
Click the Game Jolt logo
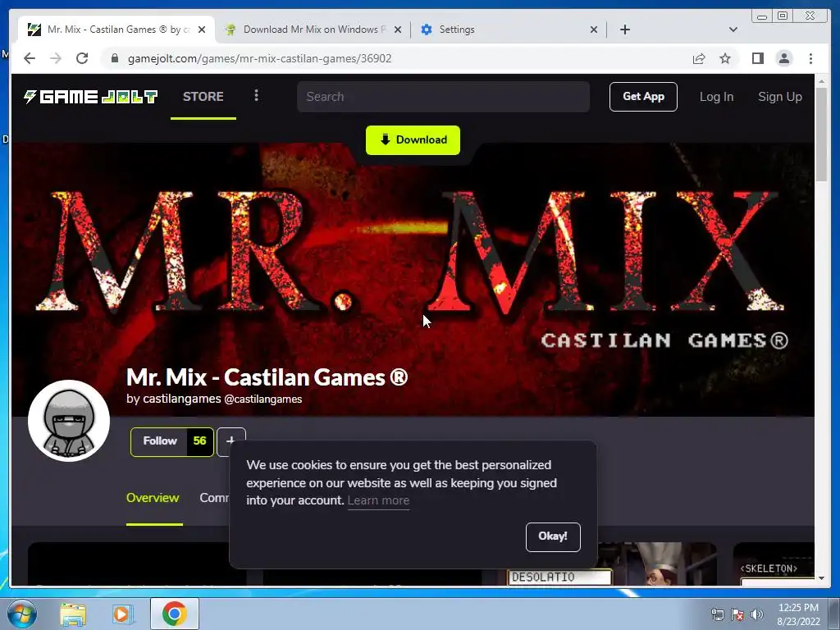[90, 97]
